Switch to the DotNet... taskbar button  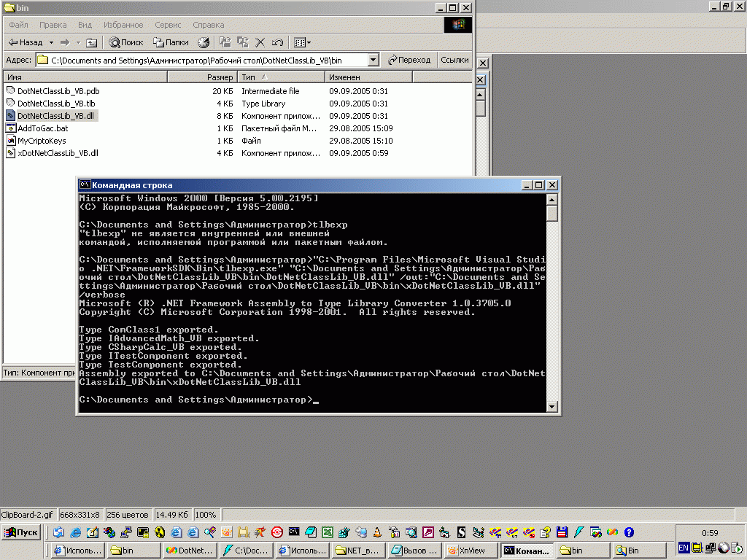tap(190, 551)
